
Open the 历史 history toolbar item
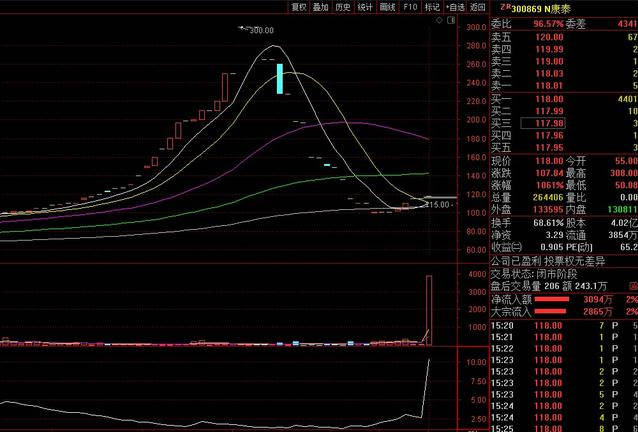(x=343, y=7)
